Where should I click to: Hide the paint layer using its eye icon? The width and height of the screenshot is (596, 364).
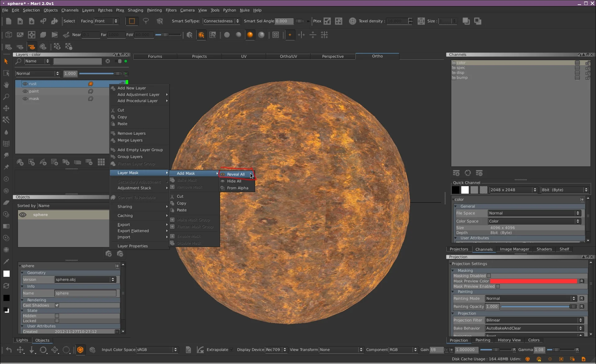[x=25, y=91]
